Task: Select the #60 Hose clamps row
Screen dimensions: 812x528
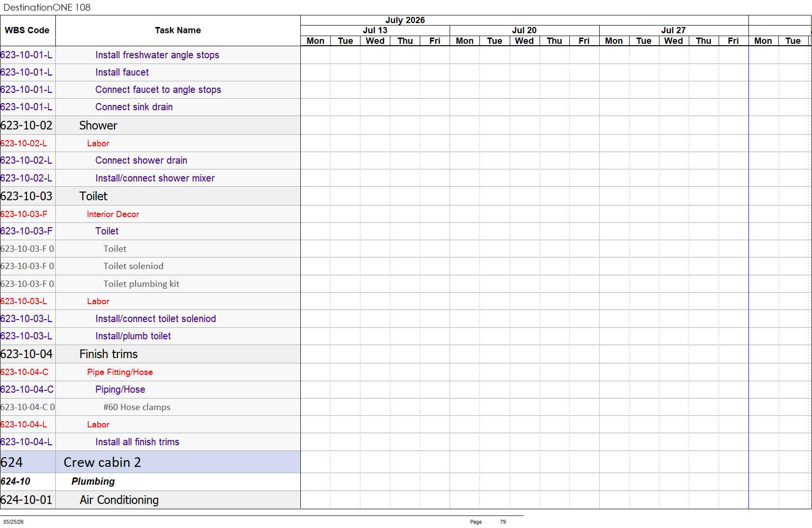Action: (x=137, y=407)
